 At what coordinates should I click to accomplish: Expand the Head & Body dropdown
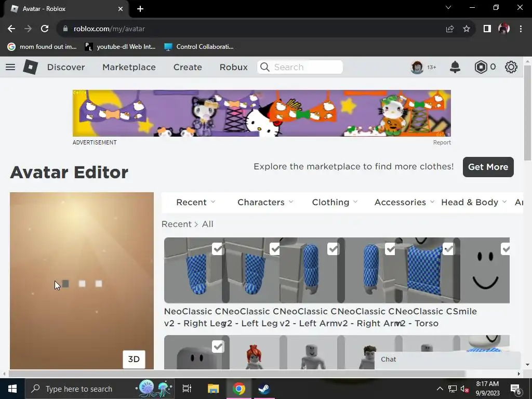[x=474, y=202]
